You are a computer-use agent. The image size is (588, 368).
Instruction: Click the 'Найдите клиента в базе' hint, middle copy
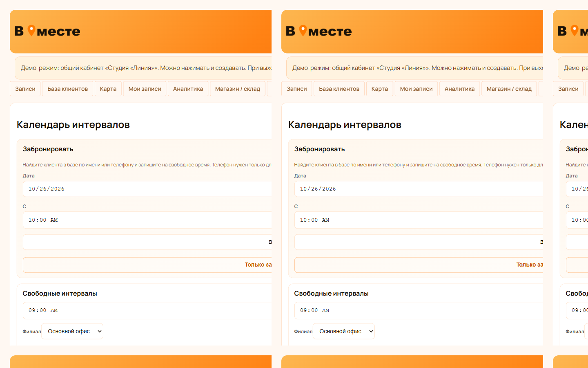point(419,165)
